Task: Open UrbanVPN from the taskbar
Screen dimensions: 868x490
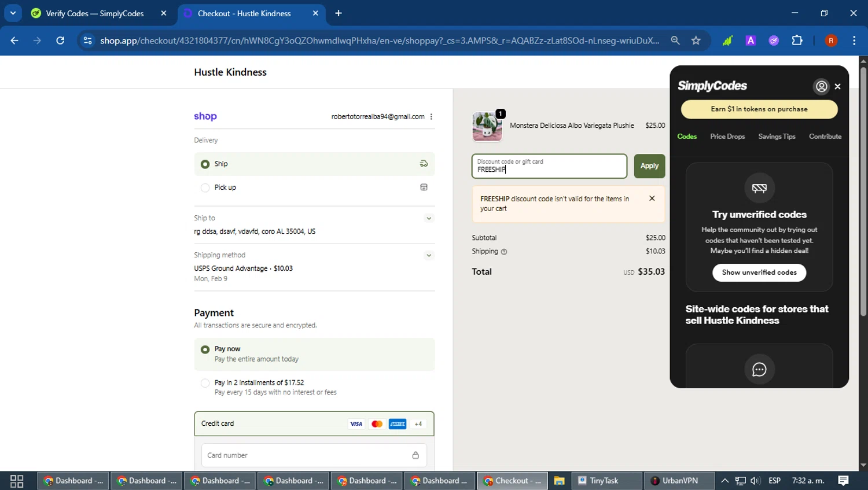Action: pos(679,481)
